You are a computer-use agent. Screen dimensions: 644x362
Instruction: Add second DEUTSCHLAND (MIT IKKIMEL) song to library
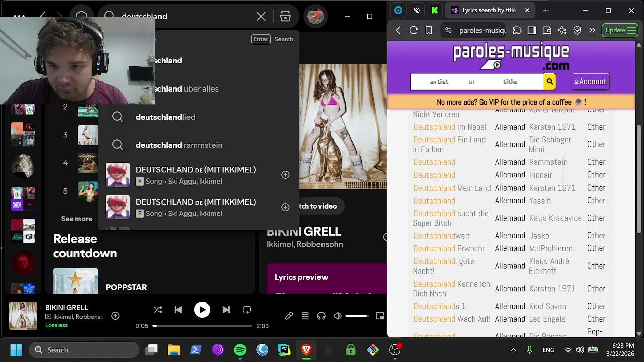(285, 207)
